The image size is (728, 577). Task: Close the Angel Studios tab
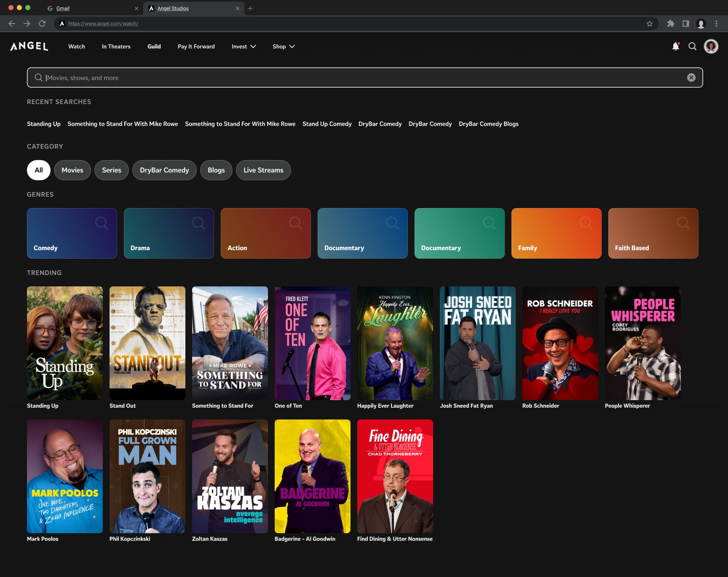coord(238,8)
